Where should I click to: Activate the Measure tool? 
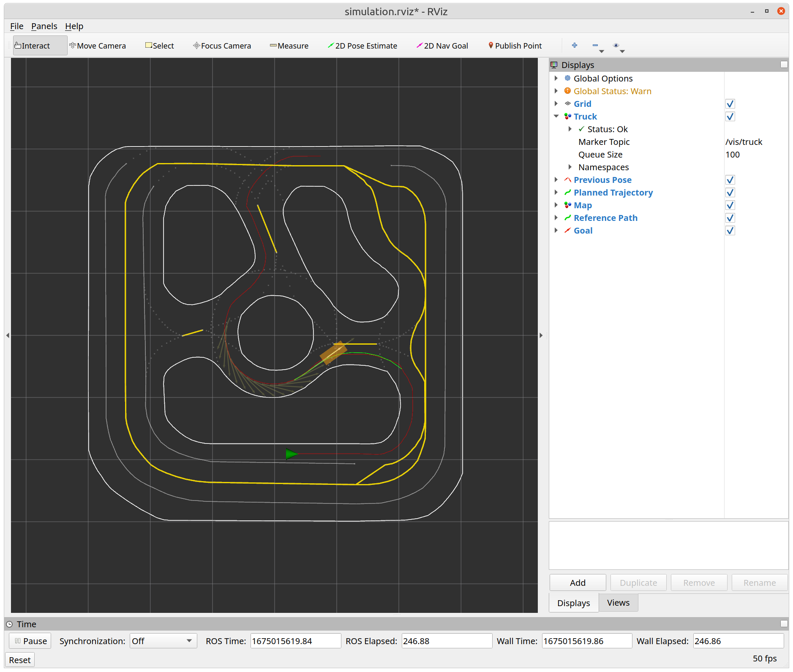point(289,46)
